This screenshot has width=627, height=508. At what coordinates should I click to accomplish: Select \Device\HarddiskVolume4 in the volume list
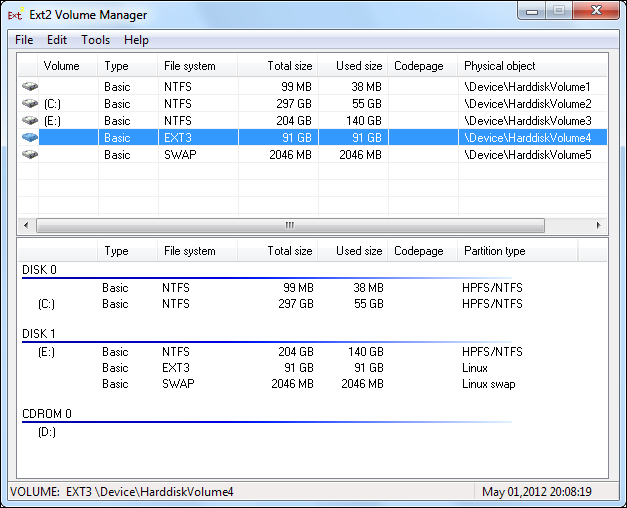pos(527,138)
